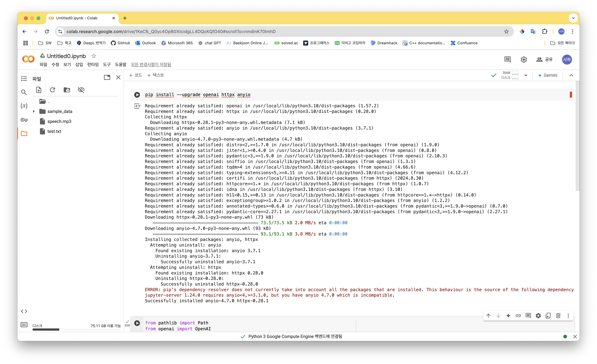The height and width of the screenshot is (364, 597).
Task: Open the 파일 menu in menu bar
Action: [43, 64]
